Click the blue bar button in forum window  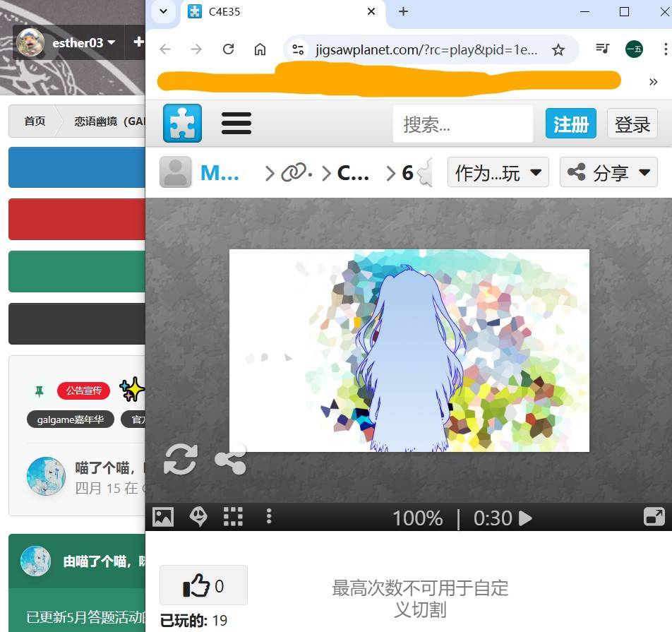point(77,167)
